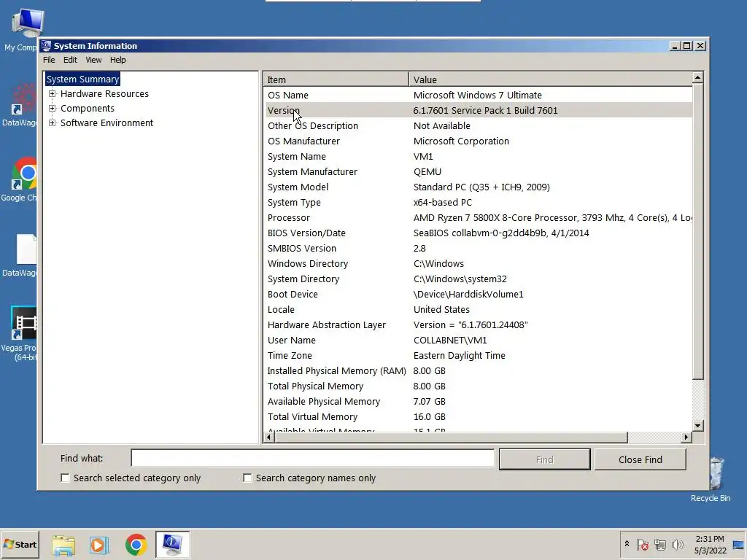Enable Search selected category only checkbox
This screenshot has height=560, width=747.
pos(65,478)
